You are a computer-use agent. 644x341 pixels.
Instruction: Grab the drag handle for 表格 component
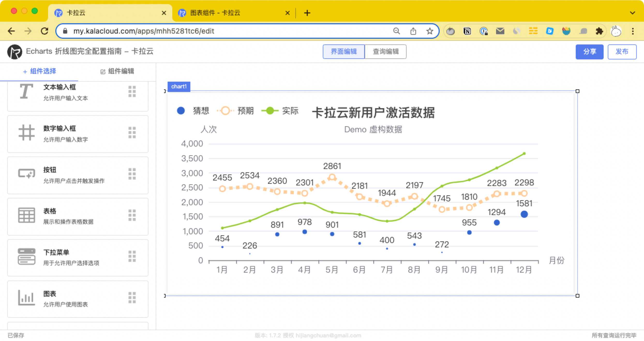pyautogui.click(x=132, y=215)
